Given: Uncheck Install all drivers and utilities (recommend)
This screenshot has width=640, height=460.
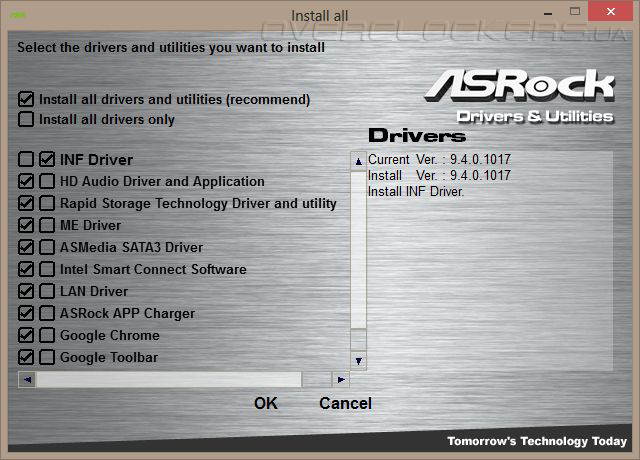Looking at the screenshot, I should [26, 99].
